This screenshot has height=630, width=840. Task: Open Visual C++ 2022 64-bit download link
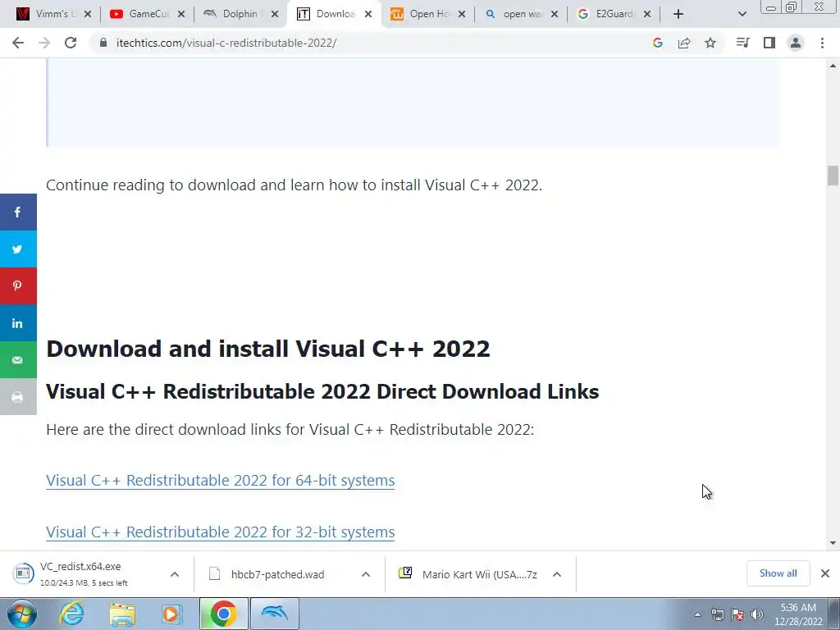pos(220,481)
